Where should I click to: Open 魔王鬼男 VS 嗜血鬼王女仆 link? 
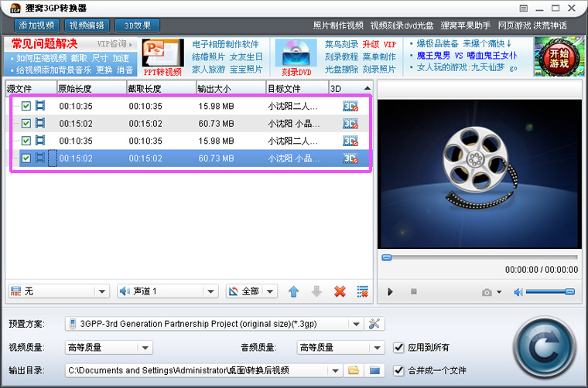[x=467, y=56]
